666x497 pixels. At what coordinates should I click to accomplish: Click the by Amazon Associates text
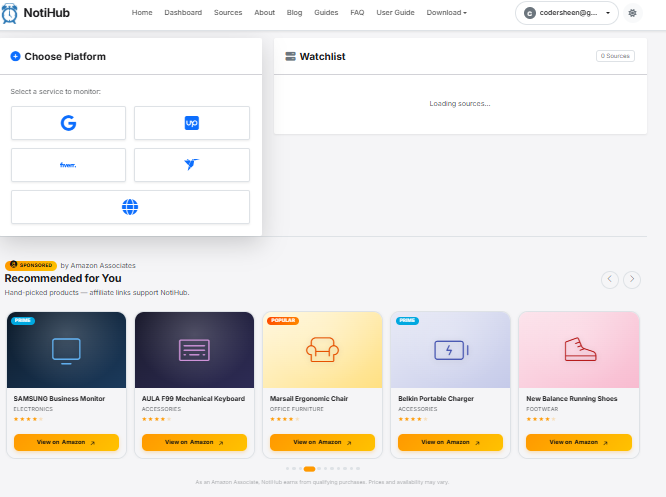[x=98, y=265]
